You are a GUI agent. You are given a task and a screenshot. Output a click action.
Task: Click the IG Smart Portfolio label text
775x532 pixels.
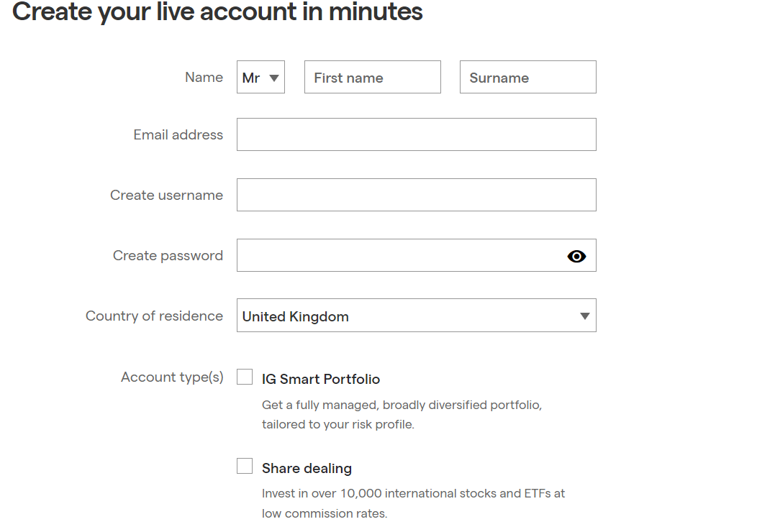pos(321,379)
